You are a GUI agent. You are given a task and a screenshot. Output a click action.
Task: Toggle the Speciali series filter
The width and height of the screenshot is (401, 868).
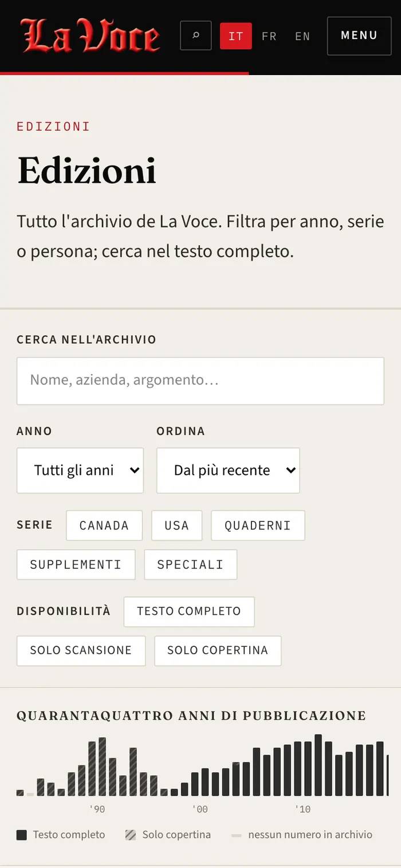tap(190, 564)
